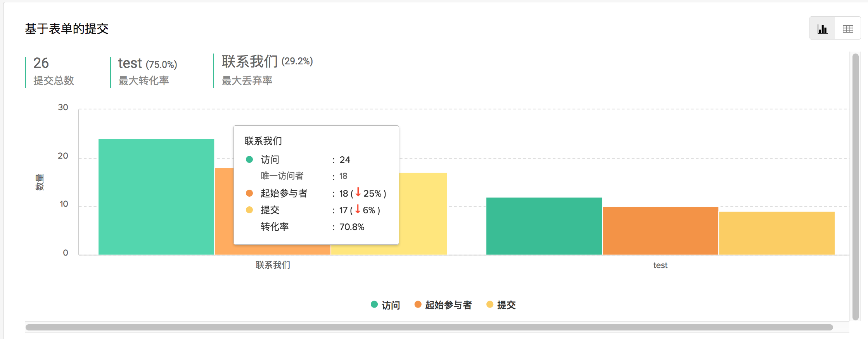
Task: Click green 访问 legend dot
Action: pos(374,304)
